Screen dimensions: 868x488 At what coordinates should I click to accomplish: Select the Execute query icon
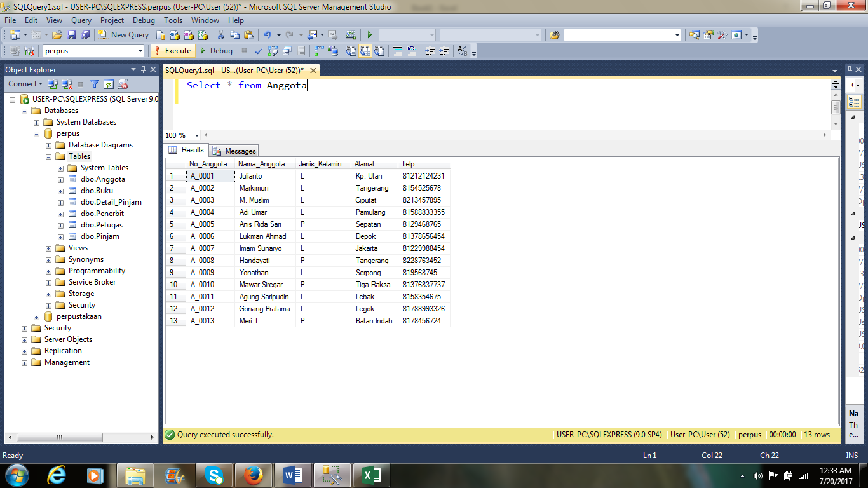tap(172, 50)
